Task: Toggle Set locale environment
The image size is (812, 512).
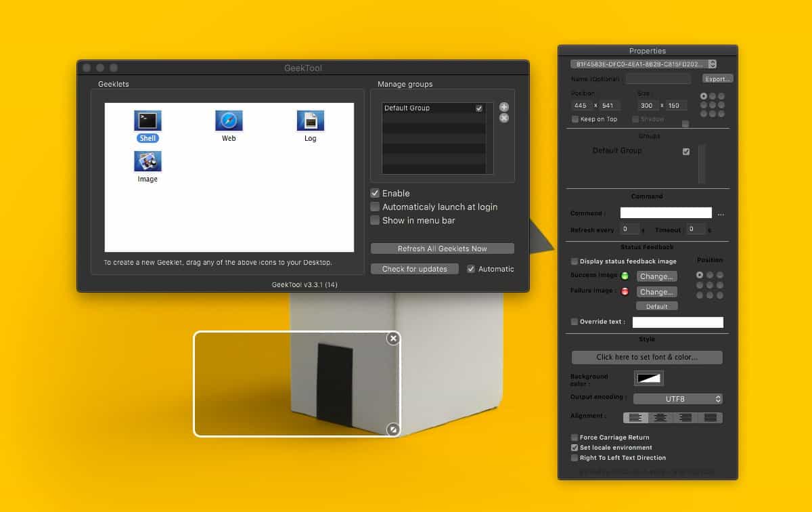Action: click(574, 448)
